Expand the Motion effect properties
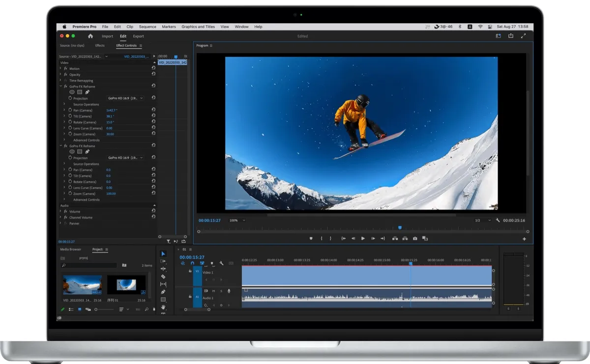Viewport: 590px width, 364px height. coord(60,69)
